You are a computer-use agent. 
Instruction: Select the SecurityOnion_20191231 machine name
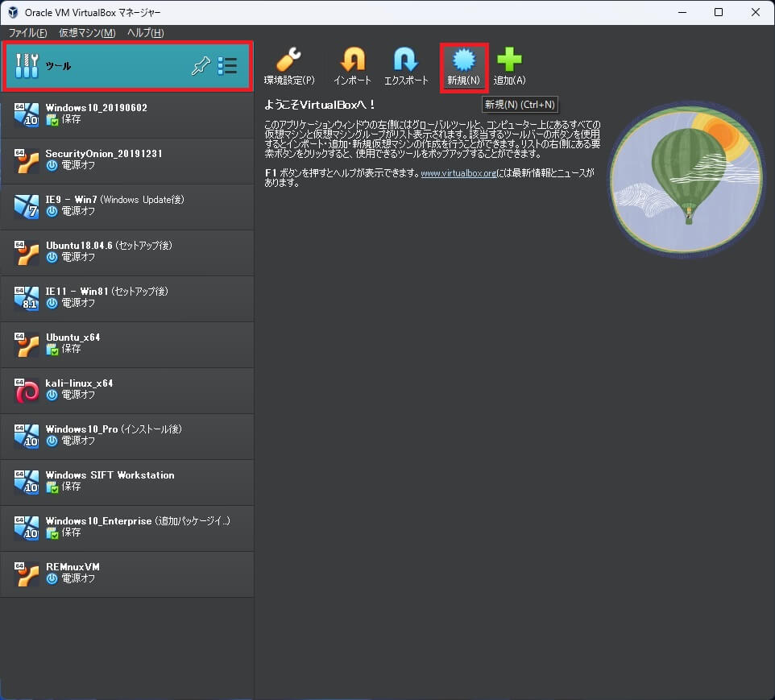coord(104,153)
